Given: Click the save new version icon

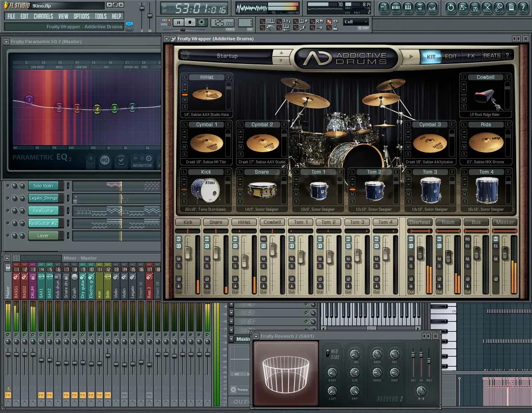Looking at the screenshot, I should pos(463,7).
